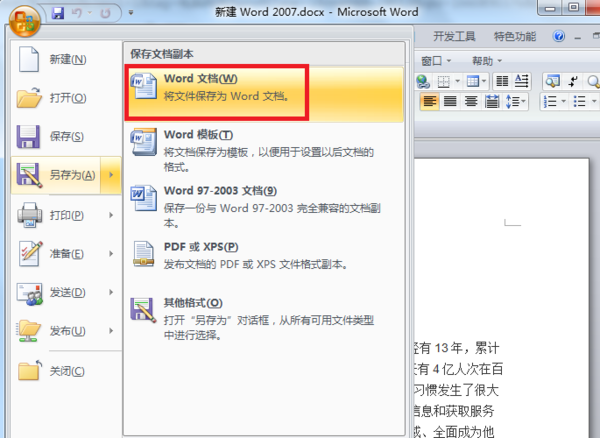Save as Word 97-2003 文档 format

264,206
